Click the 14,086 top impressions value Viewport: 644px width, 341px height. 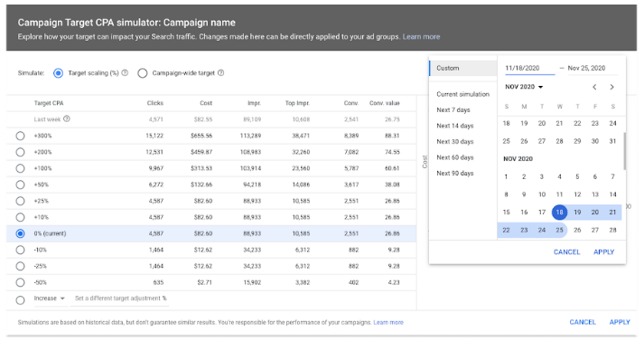pyautogui.click(x=301, y=185)
